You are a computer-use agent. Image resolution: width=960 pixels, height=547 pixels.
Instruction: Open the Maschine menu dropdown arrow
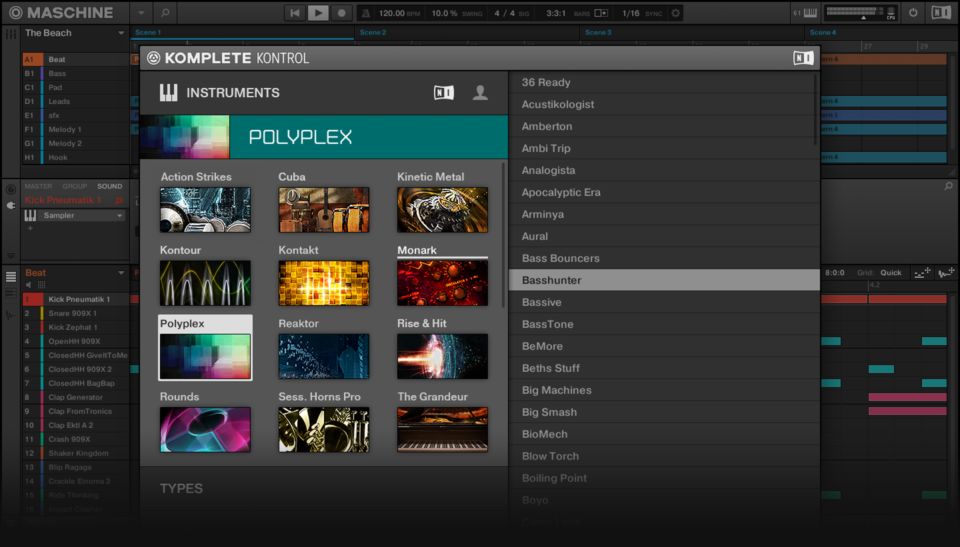pos(140,13)
